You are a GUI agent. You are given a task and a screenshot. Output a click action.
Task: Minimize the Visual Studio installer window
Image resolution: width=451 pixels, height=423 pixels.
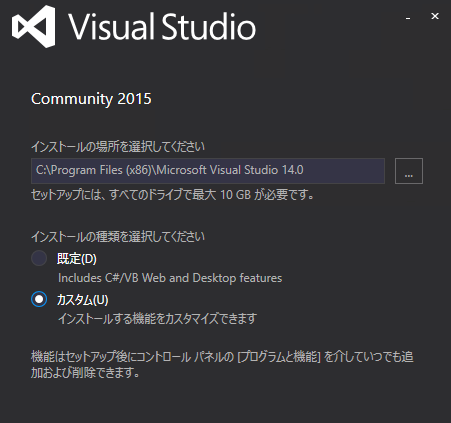pos(408,17)
